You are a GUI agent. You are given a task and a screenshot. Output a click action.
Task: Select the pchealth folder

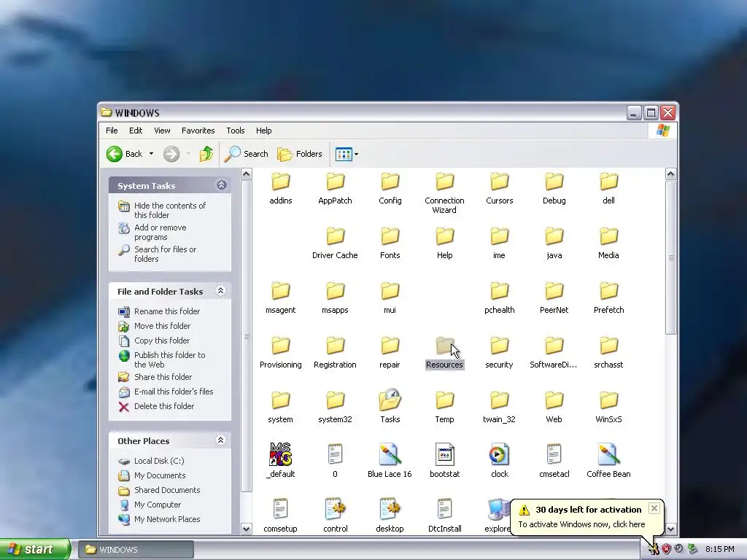499,297
